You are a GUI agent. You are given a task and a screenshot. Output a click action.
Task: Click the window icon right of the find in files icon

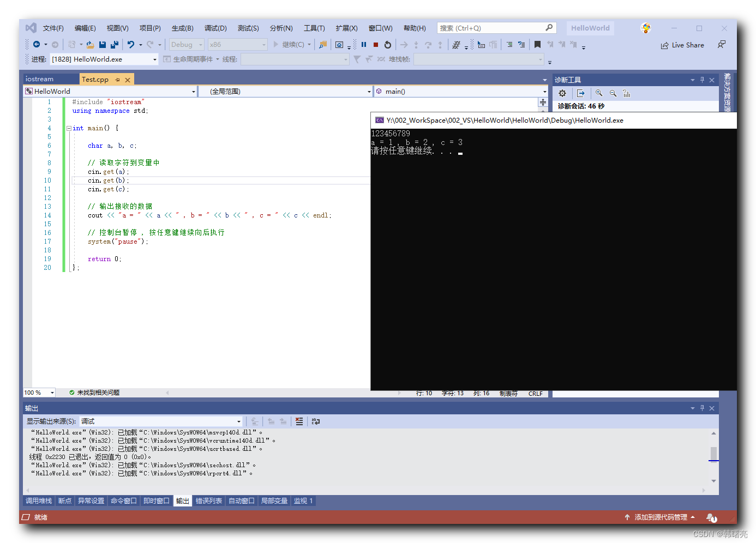coord(339,45)
